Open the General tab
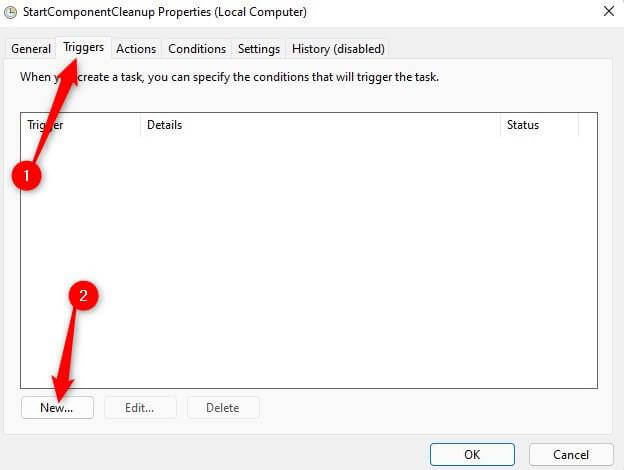Screen dimensions: 624x470 click(31, 49)
